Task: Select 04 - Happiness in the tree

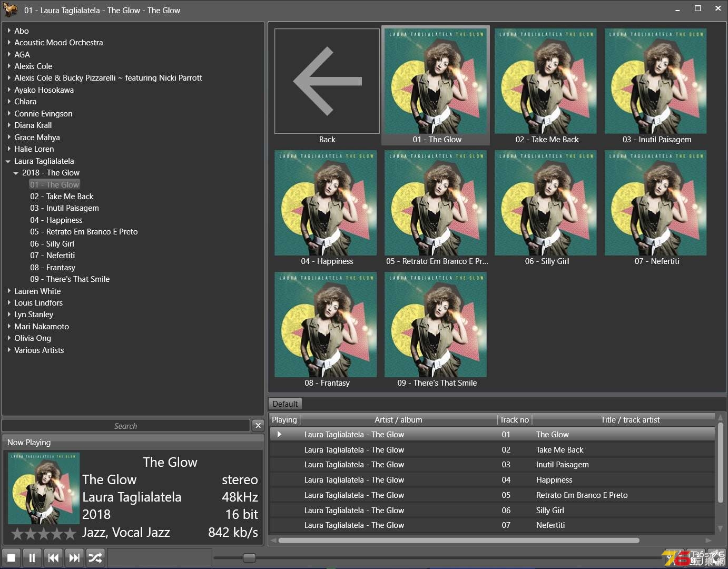Action: click(56, 220)
